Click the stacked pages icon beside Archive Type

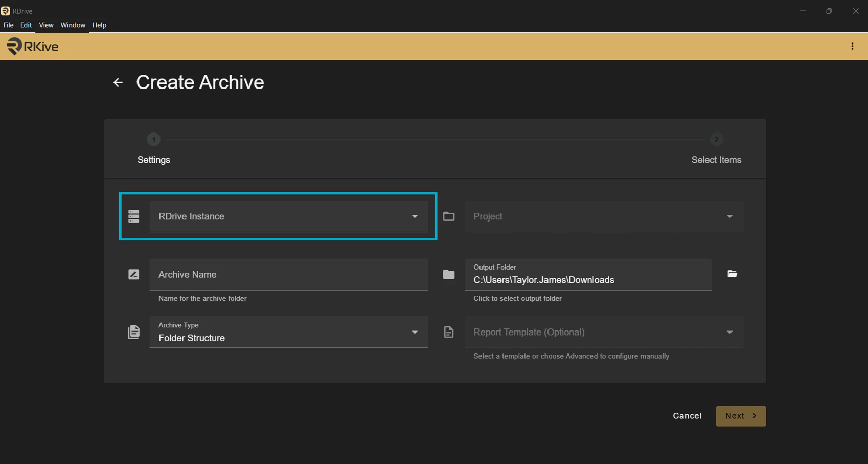(x=134, y=333)
